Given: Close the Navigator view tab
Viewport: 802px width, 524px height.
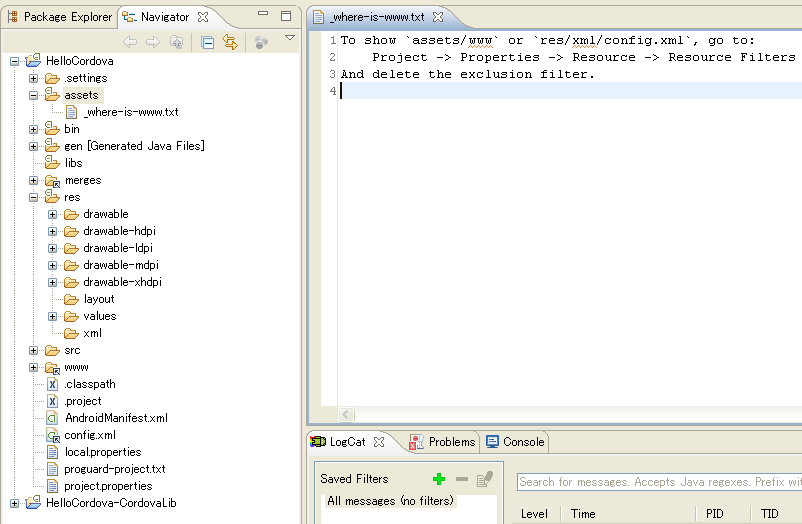Looking at the screenshot, I should point(203,17).
